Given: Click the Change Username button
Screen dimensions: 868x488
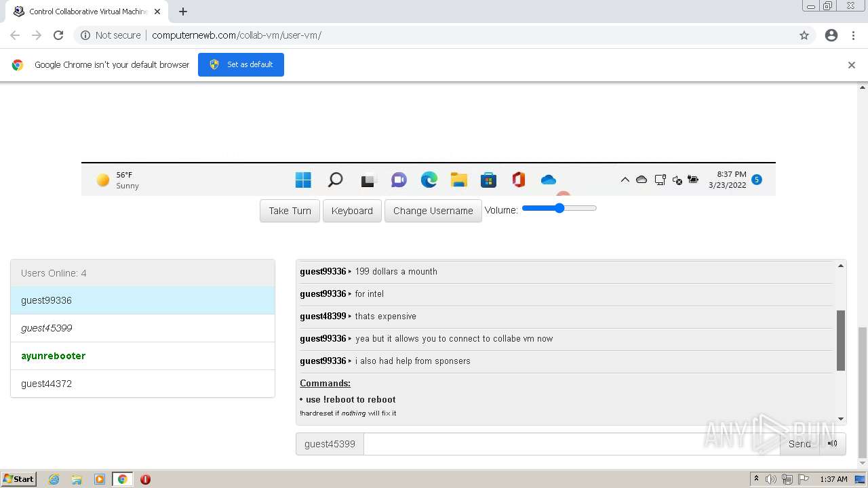Looking at the screenshot, I should [433, 211].
